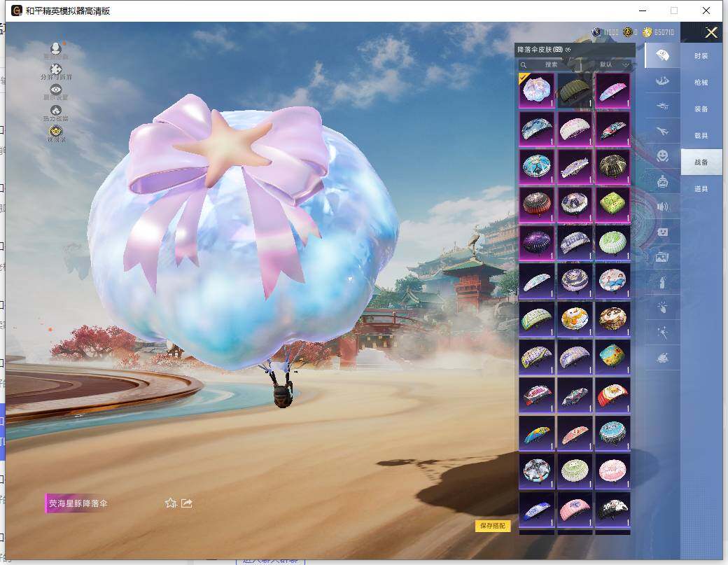Open the spray can category icon
This screenshot has height=565, width=728.
[x=662, y=282]
